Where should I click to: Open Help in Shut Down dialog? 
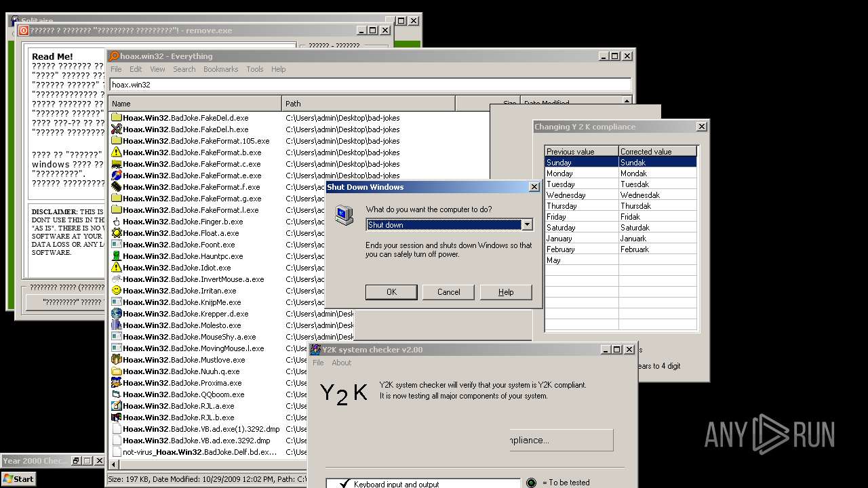coord(506,292)
